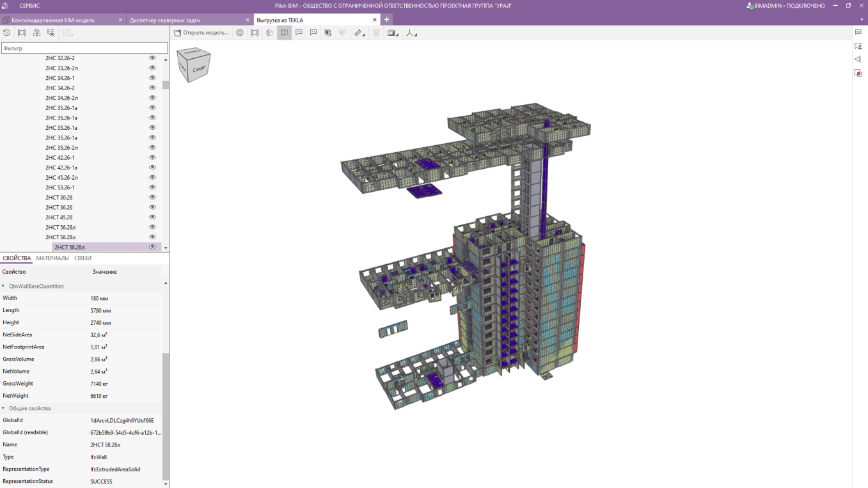Collapse the QtoWallBaseQuantities property group
The height and width of the screenshot is (488, 868).
pyautogui.click(x=3, y=287)
